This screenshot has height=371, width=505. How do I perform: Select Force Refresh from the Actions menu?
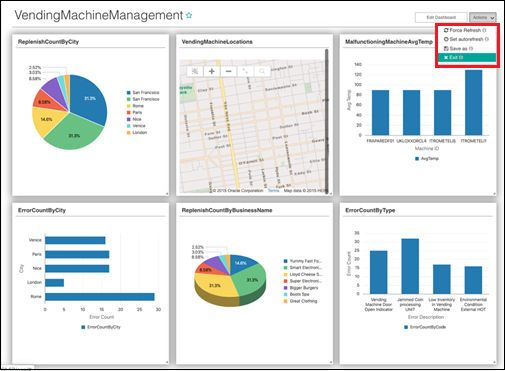465,30
